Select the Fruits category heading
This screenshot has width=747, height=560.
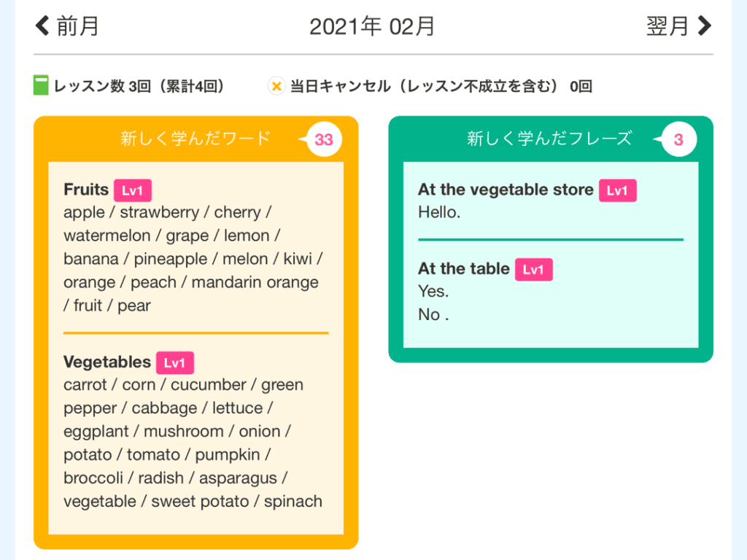click(86, 190)
